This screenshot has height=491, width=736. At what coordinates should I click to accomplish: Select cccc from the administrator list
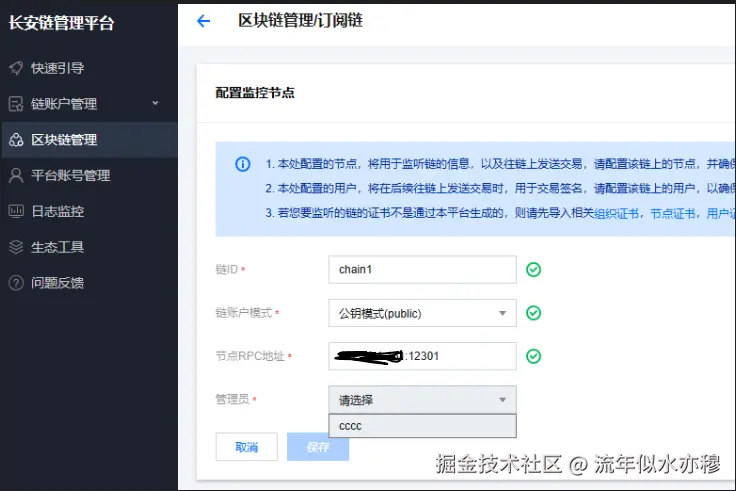[422, 426]
